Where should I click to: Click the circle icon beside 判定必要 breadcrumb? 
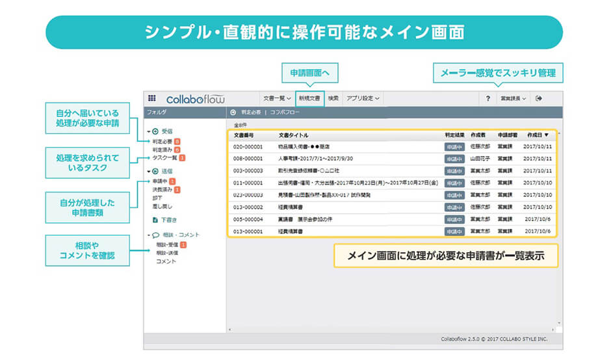(x=233, y=112)
